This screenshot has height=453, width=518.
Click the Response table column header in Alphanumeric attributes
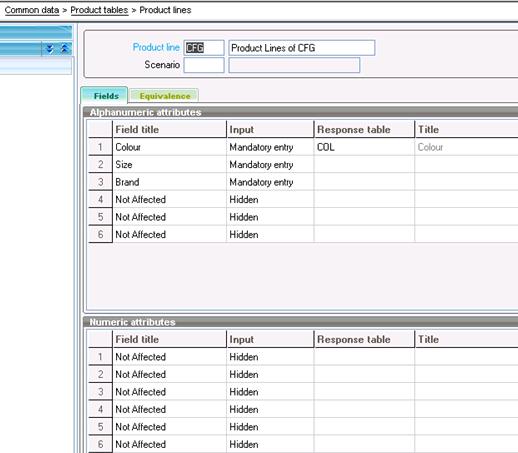pyautogui.click(x=364, y=129)
